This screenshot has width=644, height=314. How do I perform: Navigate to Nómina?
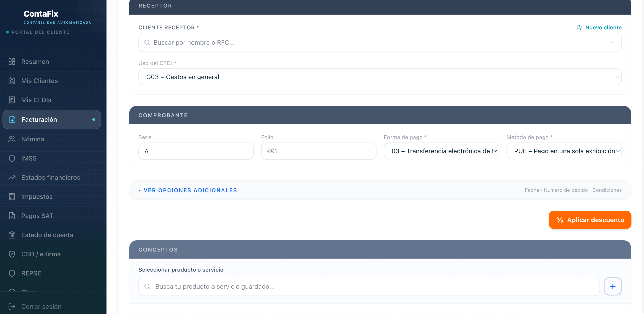[52, 139]
